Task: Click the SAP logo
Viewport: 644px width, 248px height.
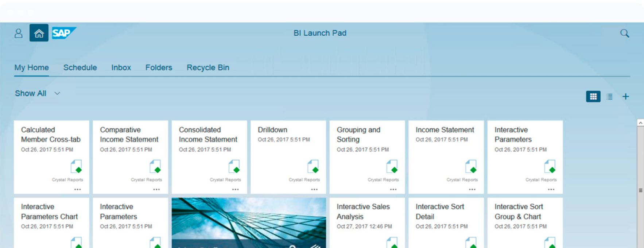Action: tap(63, 33)
